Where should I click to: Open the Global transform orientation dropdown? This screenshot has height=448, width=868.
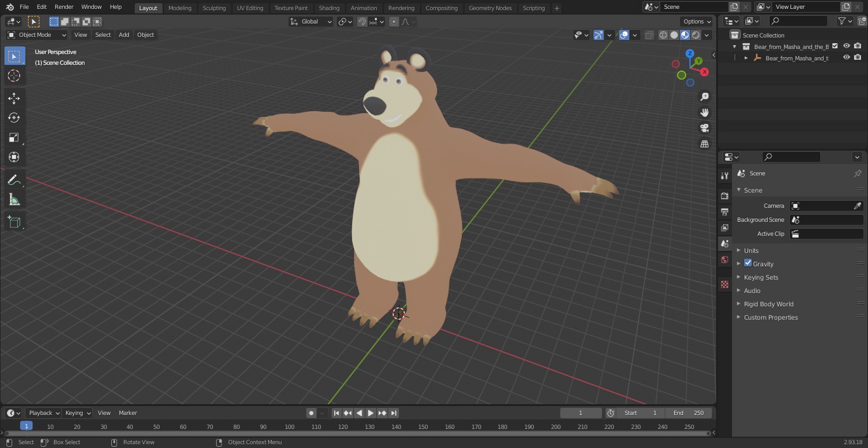(311, 22)
